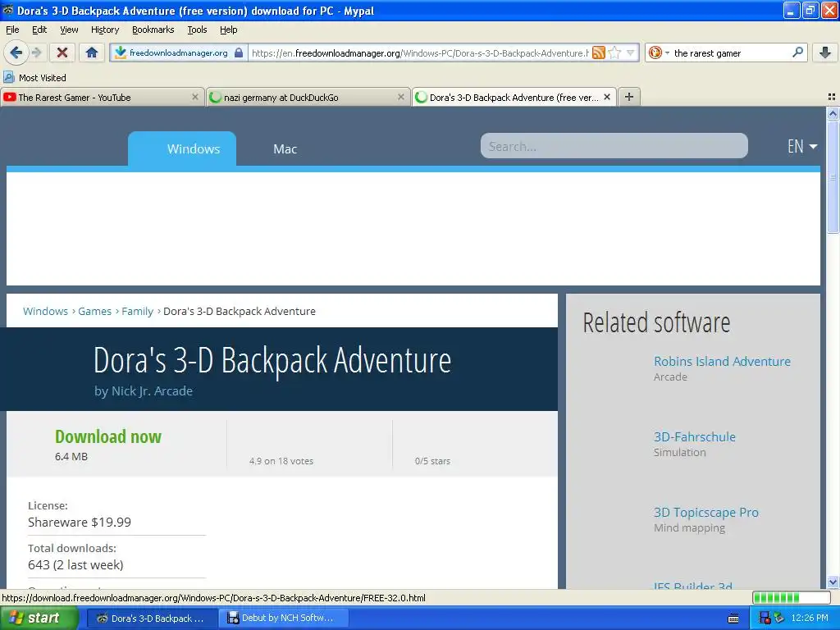Click the 0/5 stars rating text
This screenshot has width=840, height=630.
432,461
